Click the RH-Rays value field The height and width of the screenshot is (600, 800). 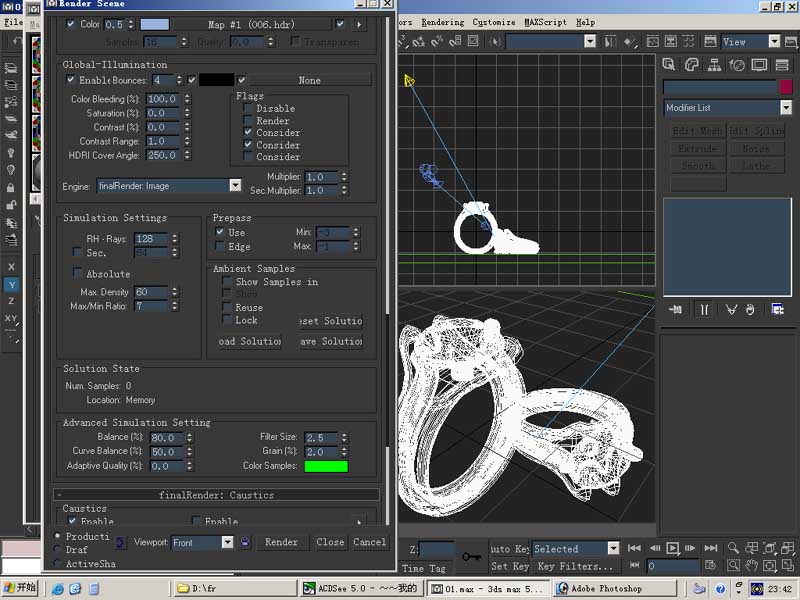click(x=150, y=239)
